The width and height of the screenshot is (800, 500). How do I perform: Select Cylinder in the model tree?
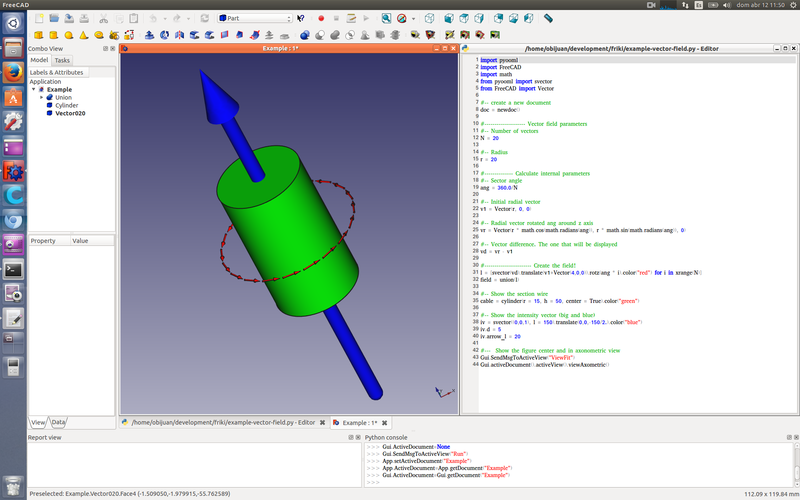coord(66,105)
